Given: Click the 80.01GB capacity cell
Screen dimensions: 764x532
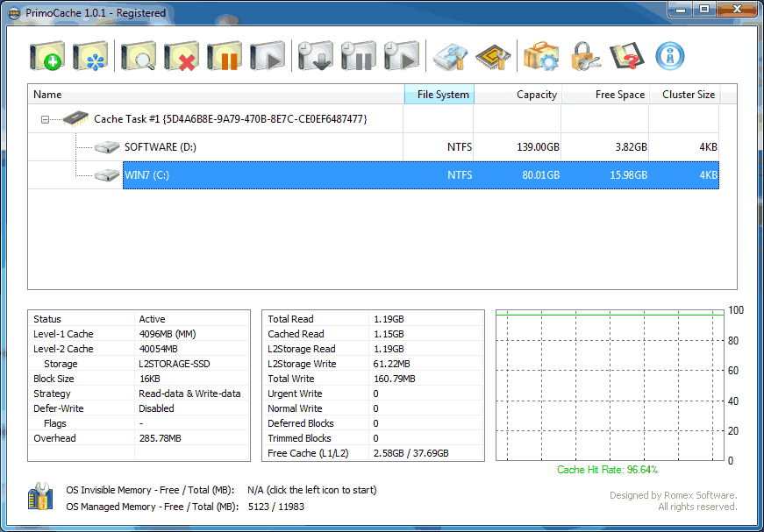Looking at the screenshot, I should tap(541, 175).
